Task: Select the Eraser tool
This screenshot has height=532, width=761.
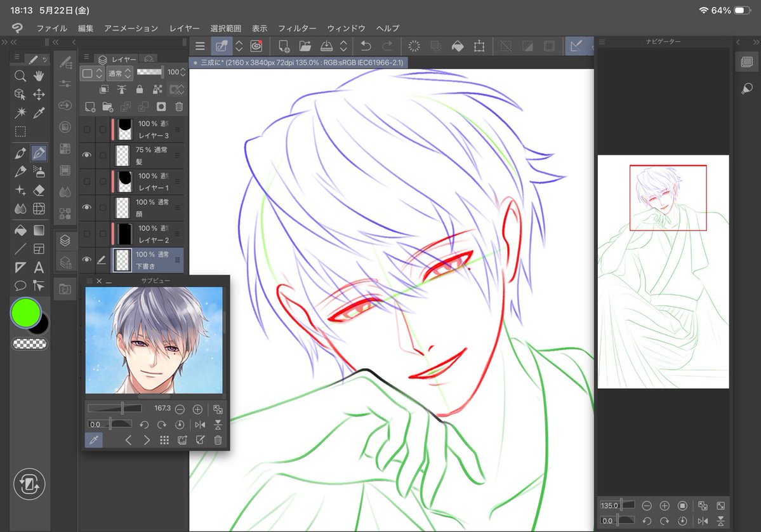Action: [39, 190]
